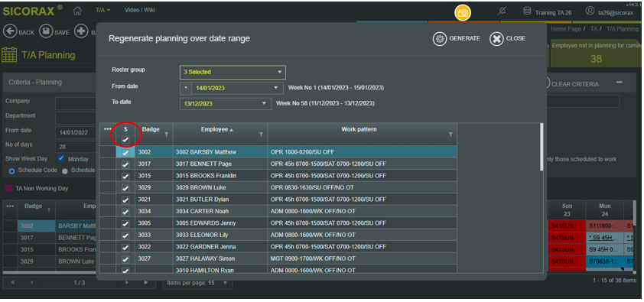The width and height of the screenshot is (644, 302).
Task: Click the No of days field showing 28
Action: click(x=76, y=147)
